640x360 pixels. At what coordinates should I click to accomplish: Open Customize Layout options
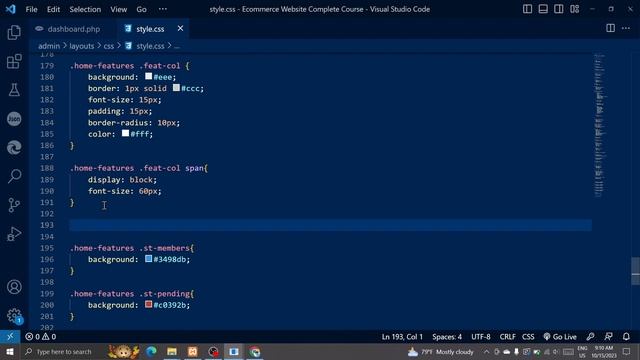575,9
